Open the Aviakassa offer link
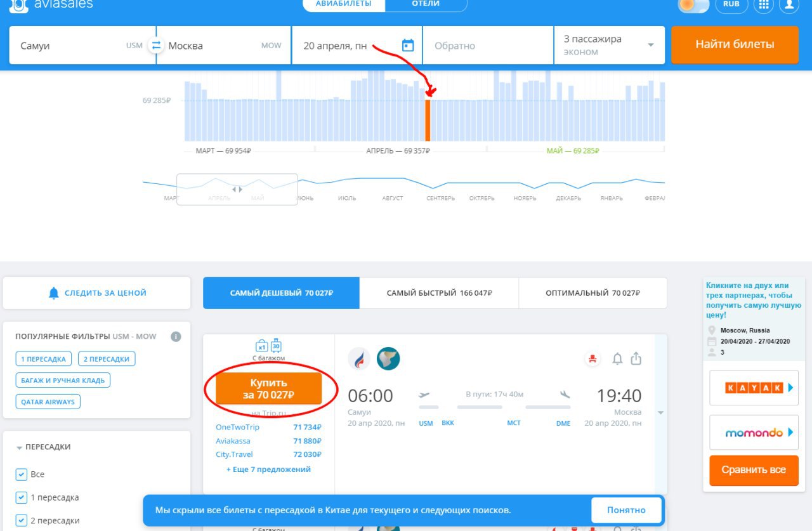Image resolution: width=812 pixels, height=531 pixels. click(233, 441)
